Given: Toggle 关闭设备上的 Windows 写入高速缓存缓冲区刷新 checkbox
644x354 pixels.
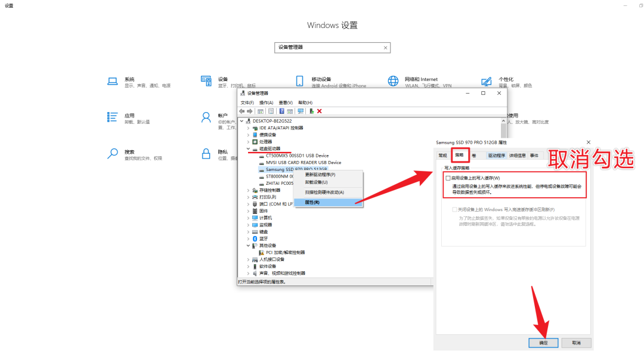Looking at the screenshot, I should pyautogui.click(x=455, y=209).
